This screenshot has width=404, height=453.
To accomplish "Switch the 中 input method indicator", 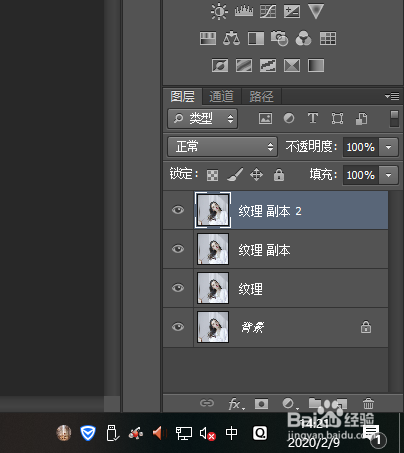I will (x=231, y=433).
